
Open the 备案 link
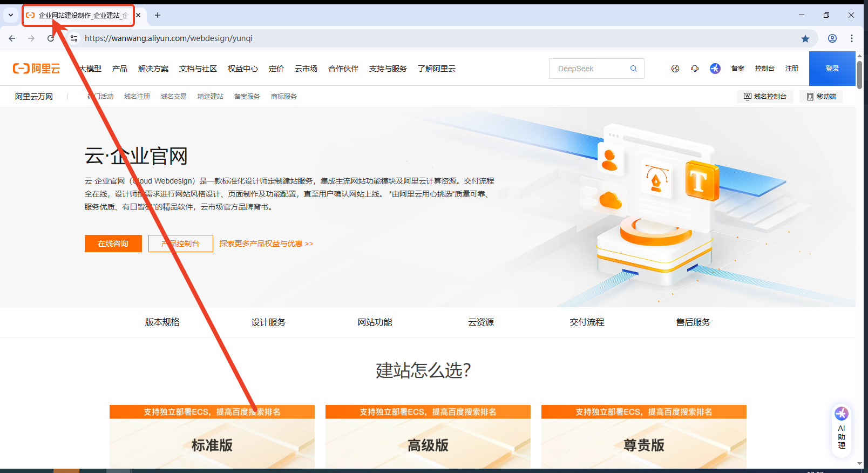click(738, 69)
